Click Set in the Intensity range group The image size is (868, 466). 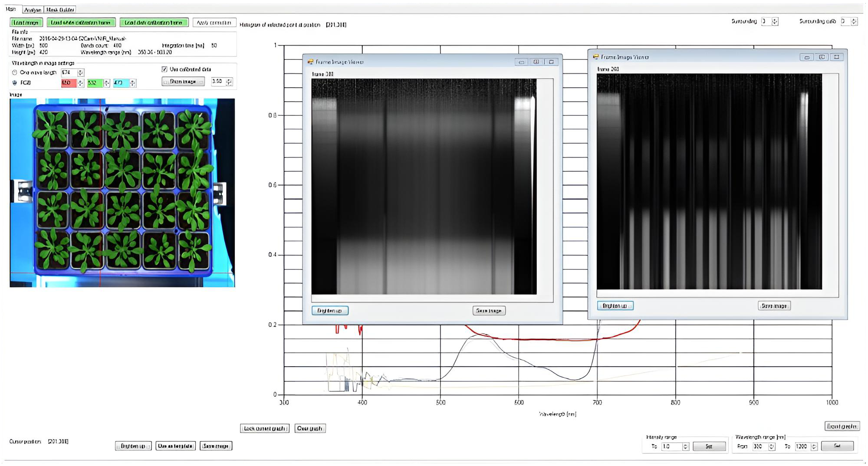(710, 446)
